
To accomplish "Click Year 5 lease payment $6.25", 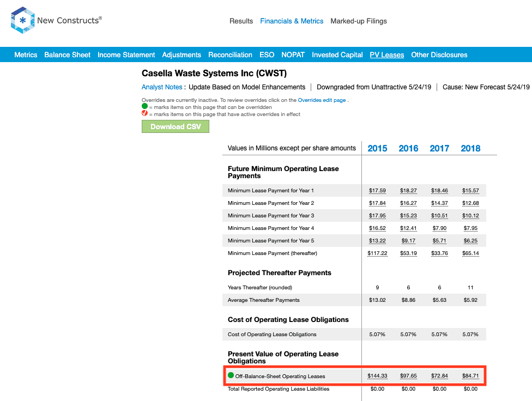I will pyautogui.click(x=470, y=241).
